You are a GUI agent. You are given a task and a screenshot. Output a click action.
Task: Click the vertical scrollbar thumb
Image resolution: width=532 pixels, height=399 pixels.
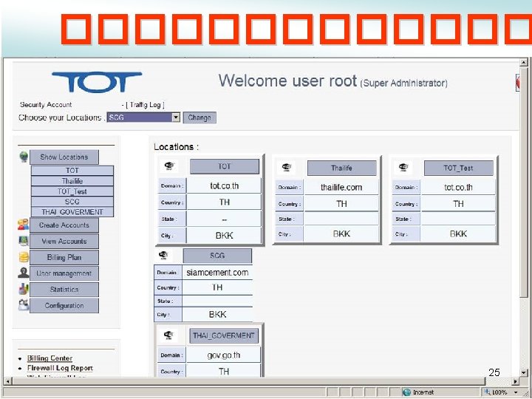click(x=524, y=183)
